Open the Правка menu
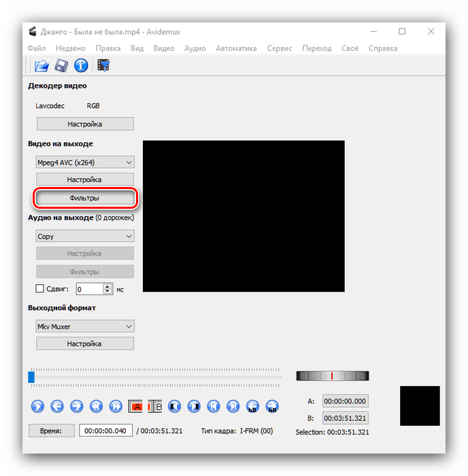 pos(108,48)
